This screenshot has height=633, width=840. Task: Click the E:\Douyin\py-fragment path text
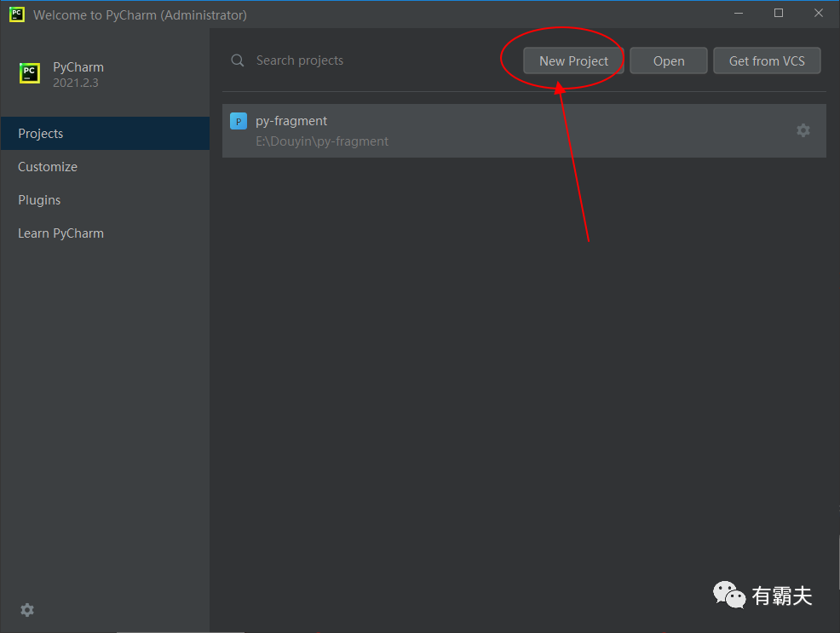[322, 141]
